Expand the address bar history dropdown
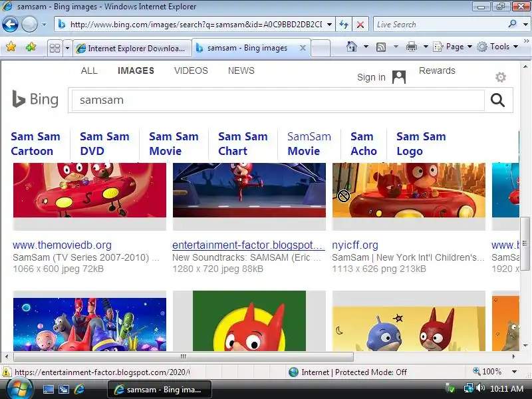 [329, 25]
